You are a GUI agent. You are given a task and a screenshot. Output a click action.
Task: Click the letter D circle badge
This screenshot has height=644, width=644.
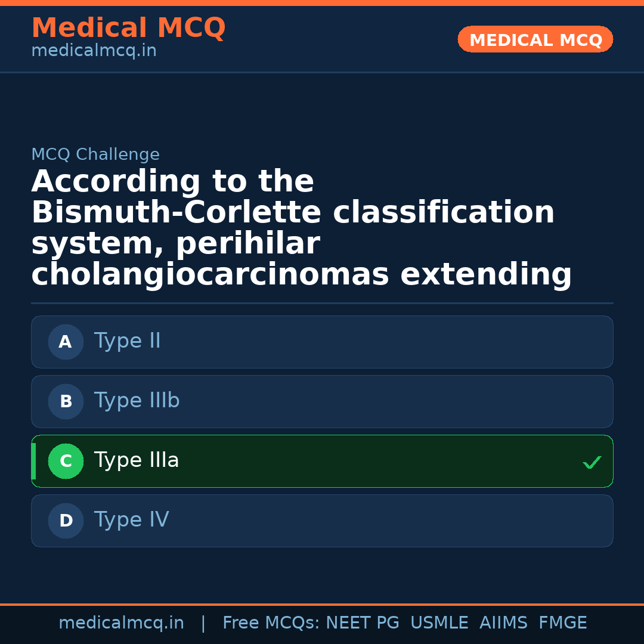click(66, 521)
